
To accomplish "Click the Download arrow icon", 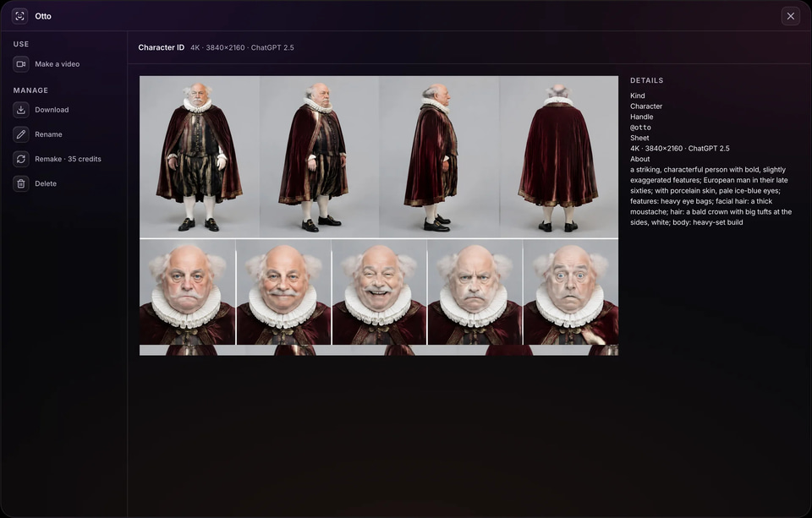I will [x=20, y=110].
